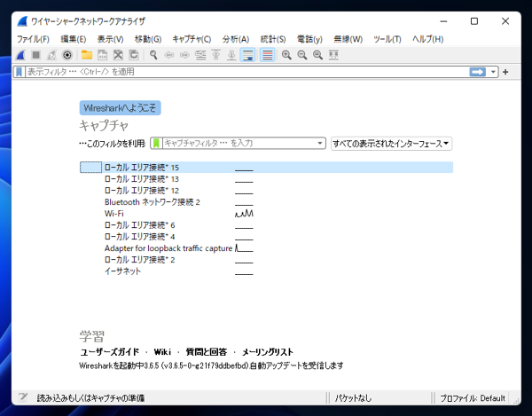The image size is (532, 416).
Task: Open the ファイル(F) menu
Action: [34, 39]
